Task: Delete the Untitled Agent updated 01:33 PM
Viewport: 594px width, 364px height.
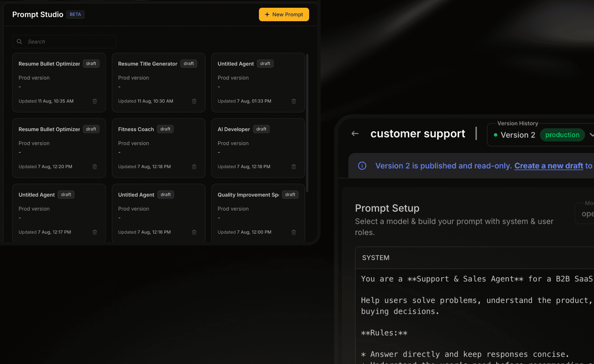Action: [x=294, y=101]
